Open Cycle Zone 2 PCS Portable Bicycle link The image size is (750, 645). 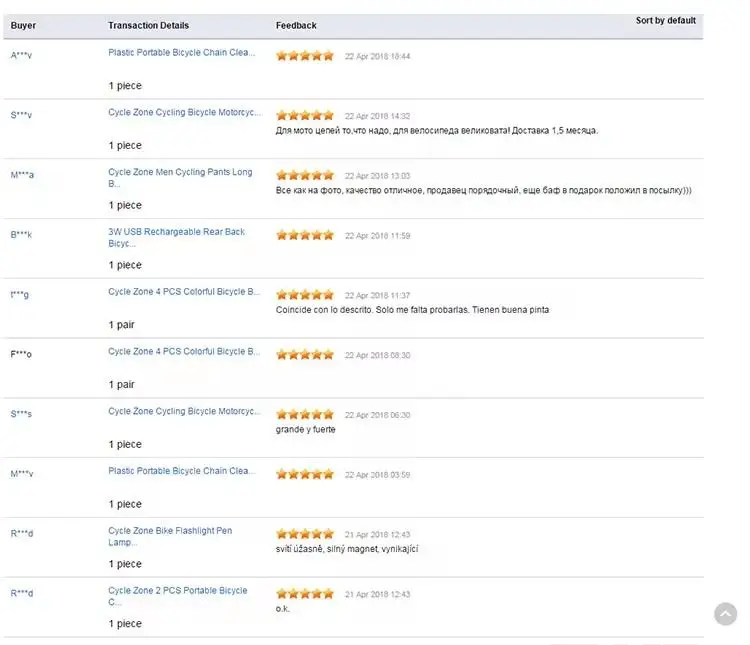tap(177, 596)
